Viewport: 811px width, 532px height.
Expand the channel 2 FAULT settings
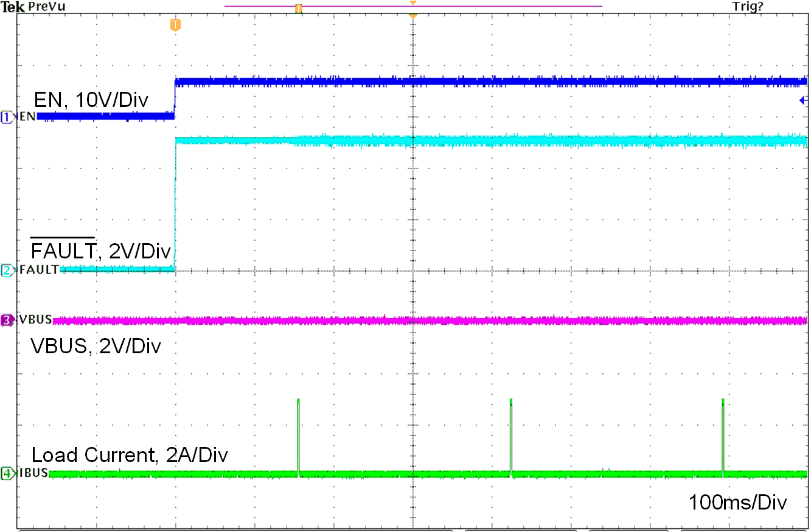coord(6,269)
